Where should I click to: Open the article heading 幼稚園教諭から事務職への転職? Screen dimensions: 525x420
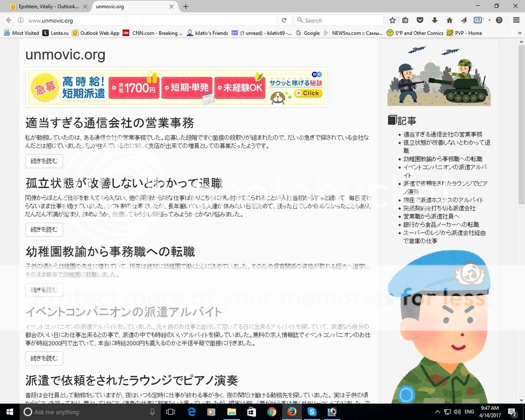pyautogui.click(x=110, y=251)
